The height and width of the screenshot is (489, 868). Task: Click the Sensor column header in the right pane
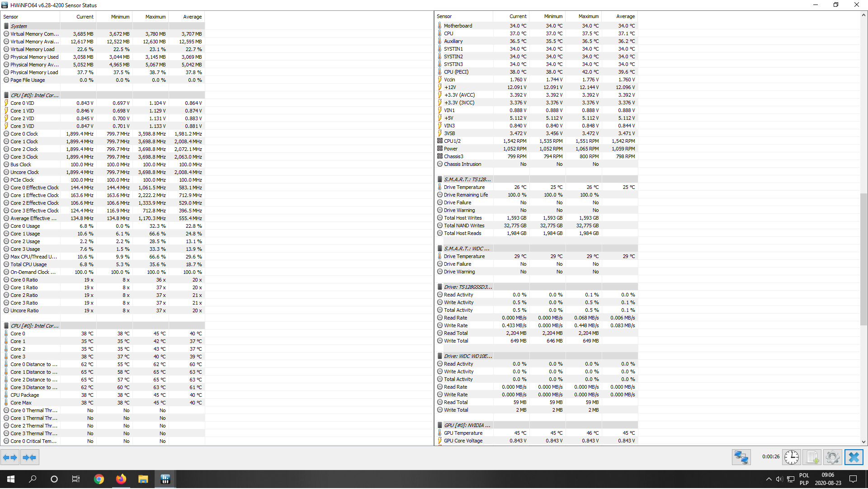point(464,16)
